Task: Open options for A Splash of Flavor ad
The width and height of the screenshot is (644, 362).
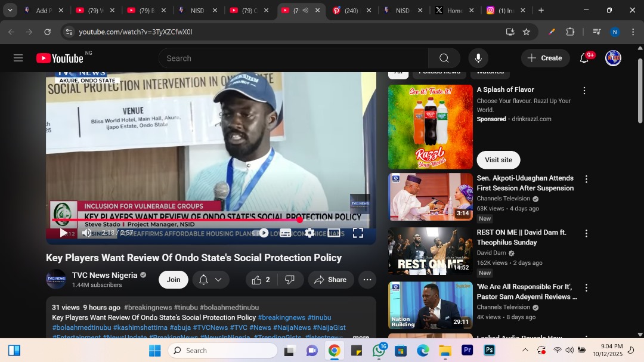Action: (x=584, y=91)
